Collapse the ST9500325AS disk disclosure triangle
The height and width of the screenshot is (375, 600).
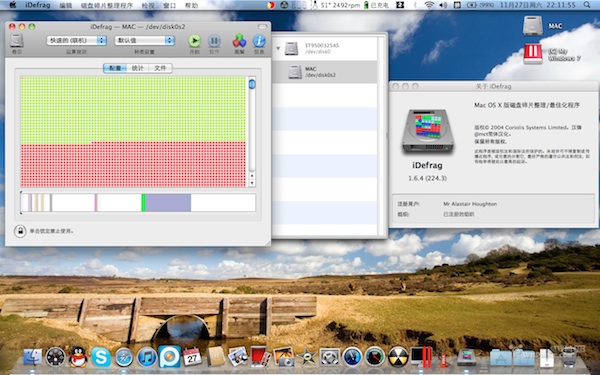click(x=278, y=49)
